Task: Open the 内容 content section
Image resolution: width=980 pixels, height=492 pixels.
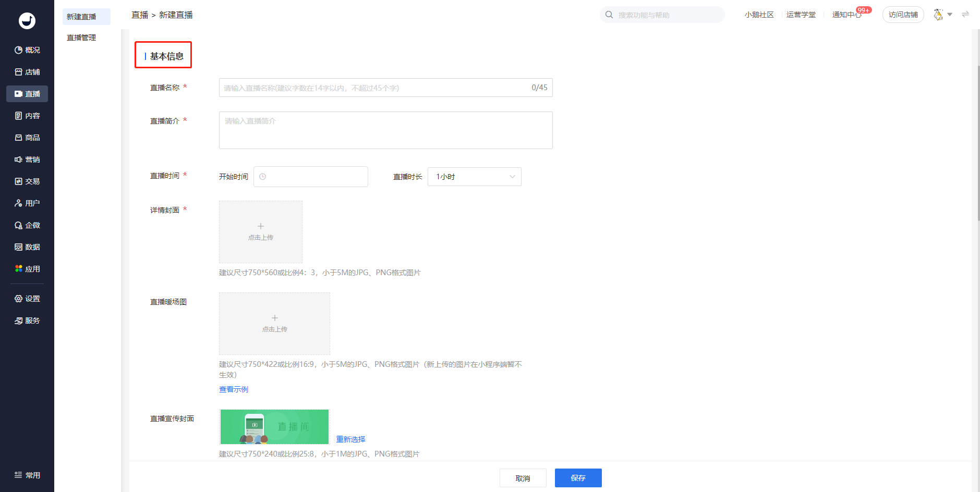Action: (27, 116)
